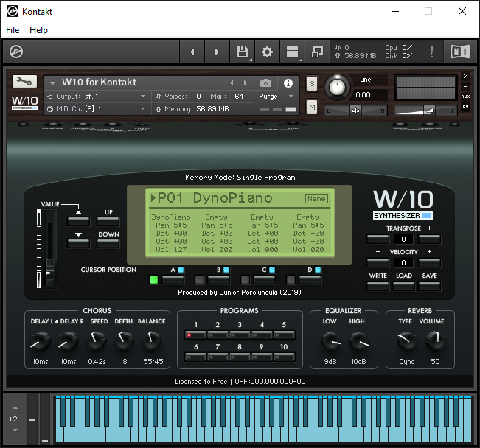Image resolution: width=480 pixels, height=448 pixels.
Task: Click the Name button on LCD
Action: coord(316,199)
